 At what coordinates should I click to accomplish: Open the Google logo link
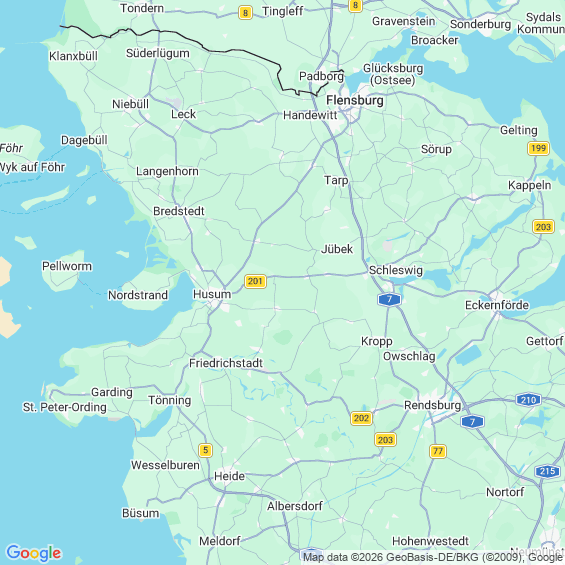tap(34, 553)
